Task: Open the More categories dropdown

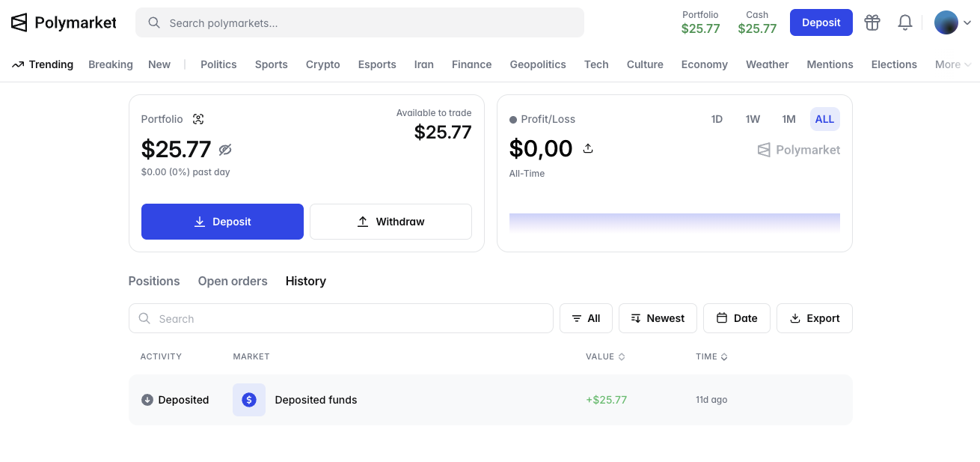Action: click(x=952, y=64)
